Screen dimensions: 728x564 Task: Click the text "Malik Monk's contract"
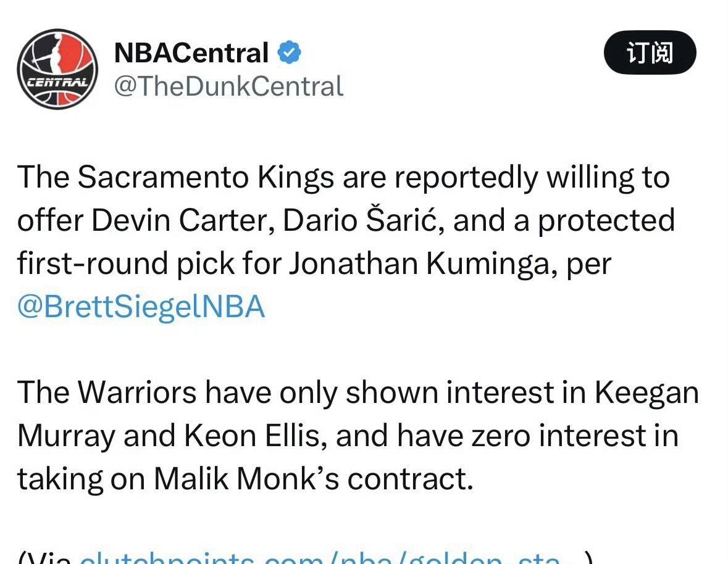coord(313,479)
